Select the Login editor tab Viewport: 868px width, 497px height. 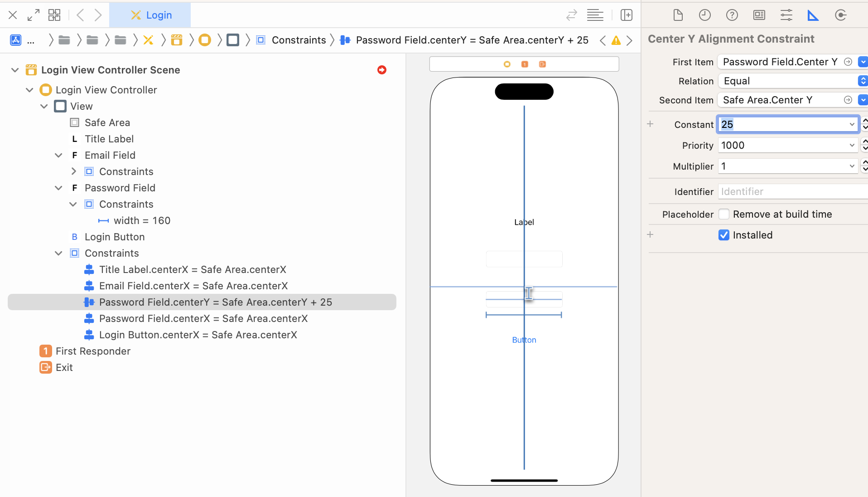point(150,15)
